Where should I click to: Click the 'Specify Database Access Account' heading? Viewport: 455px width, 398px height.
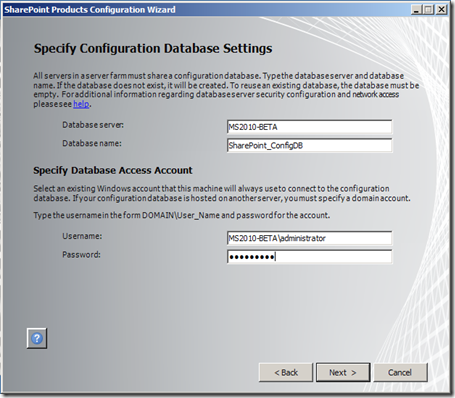(113, 170)
